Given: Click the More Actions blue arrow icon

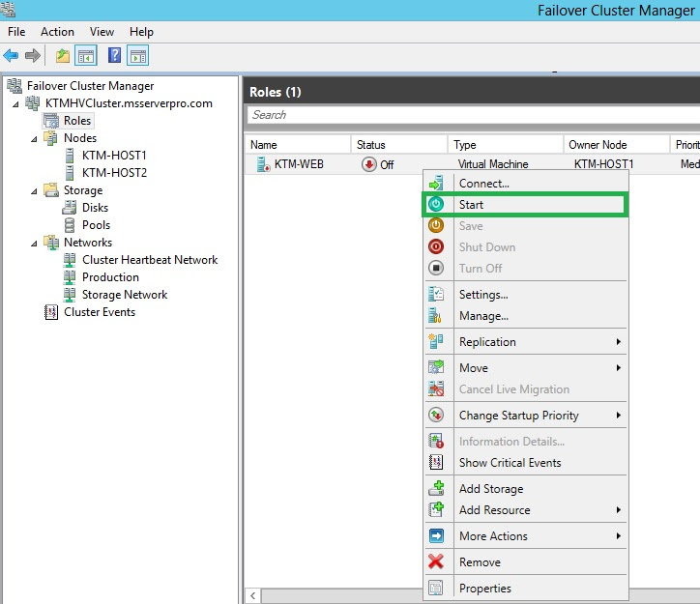Looking at the screenshot, I should click(436, 535).
